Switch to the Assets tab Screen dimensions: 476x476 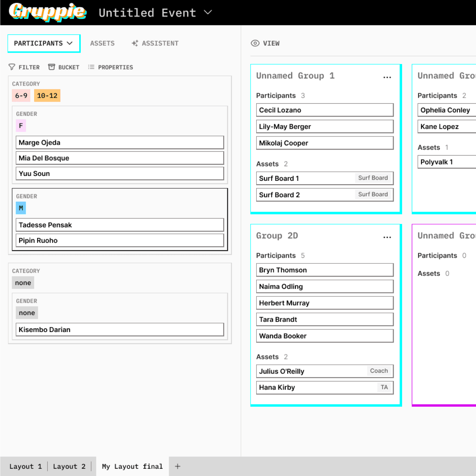click(102, 43)
